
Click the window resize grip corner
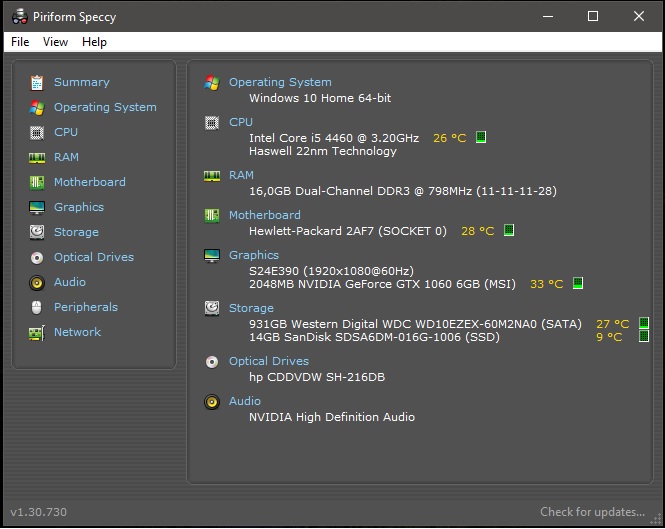[656, 519]
